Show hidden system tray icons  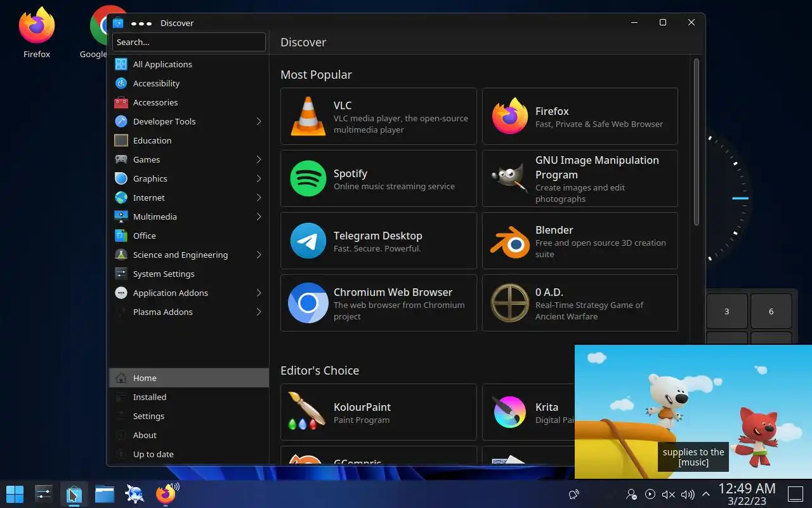[705, 494]
